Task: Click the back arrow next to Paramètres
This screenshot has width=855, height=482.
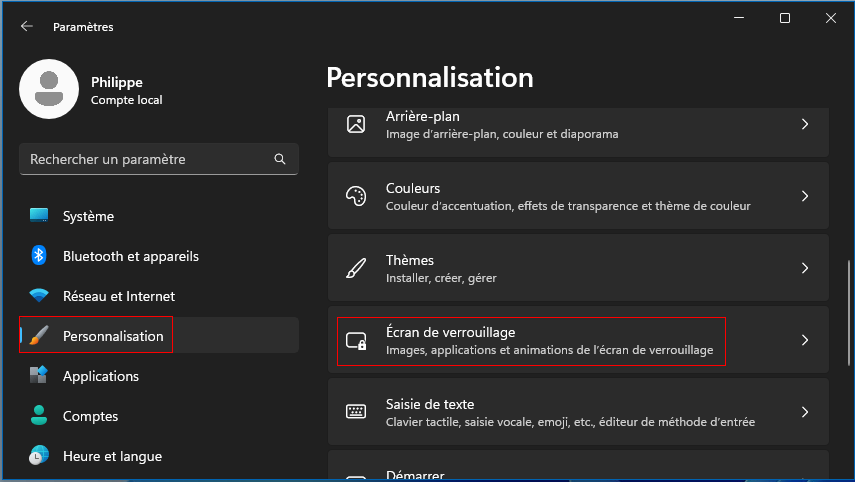Action: tap(26, 26)
